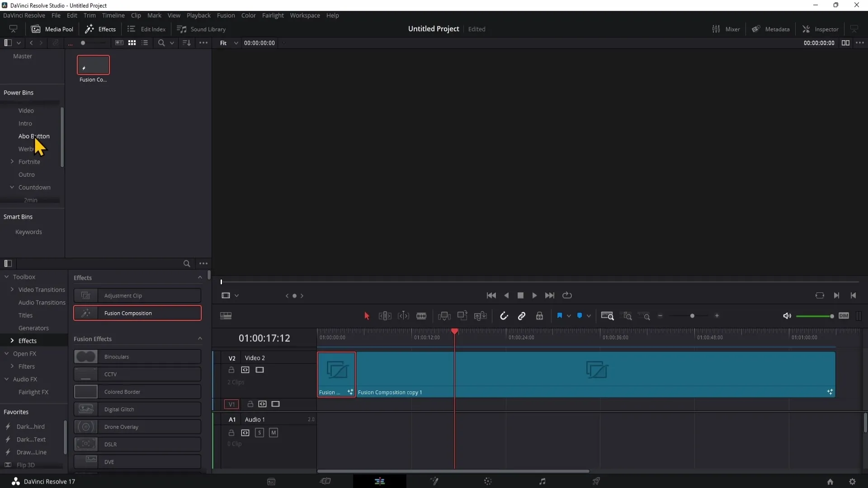Expand the Countdown bin folder

point(12,187)
